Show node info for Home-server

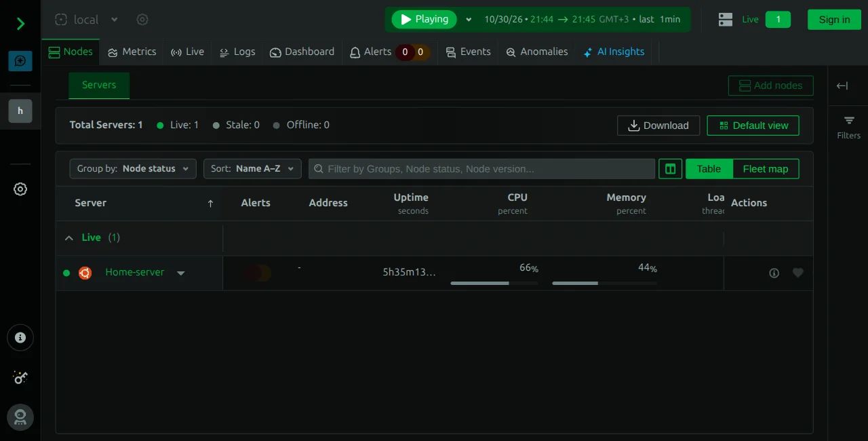[774, 273]
